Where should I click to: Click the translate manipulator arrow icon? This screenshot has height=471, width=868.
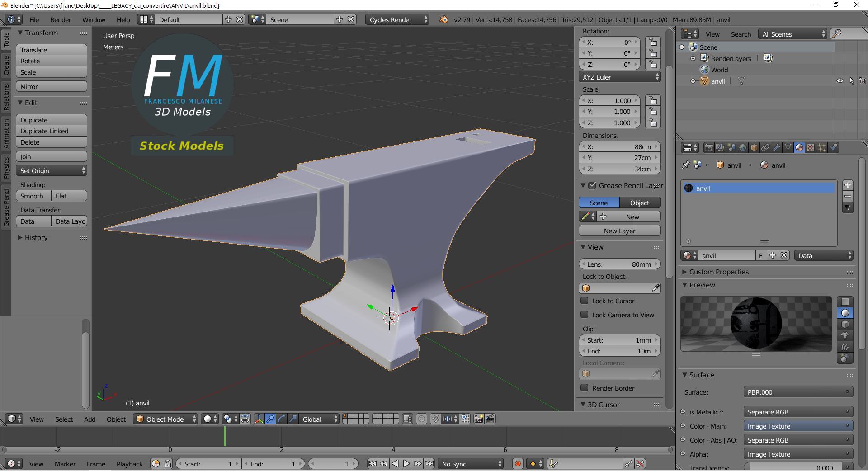click(x=270, y=419)
